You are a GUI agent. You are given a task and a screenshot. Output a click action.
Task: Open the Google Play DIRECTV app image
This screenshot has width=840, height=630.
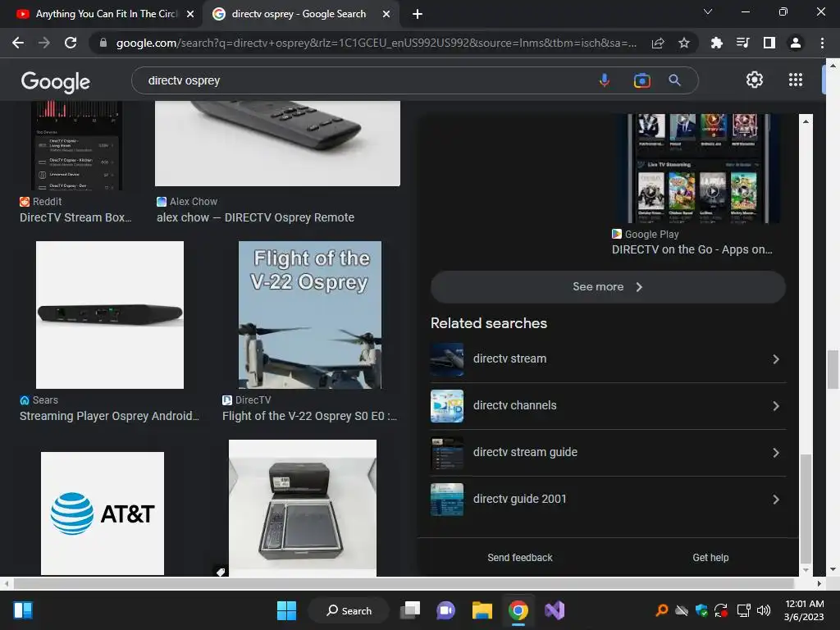pyautogui.click(x=698, y=168)
